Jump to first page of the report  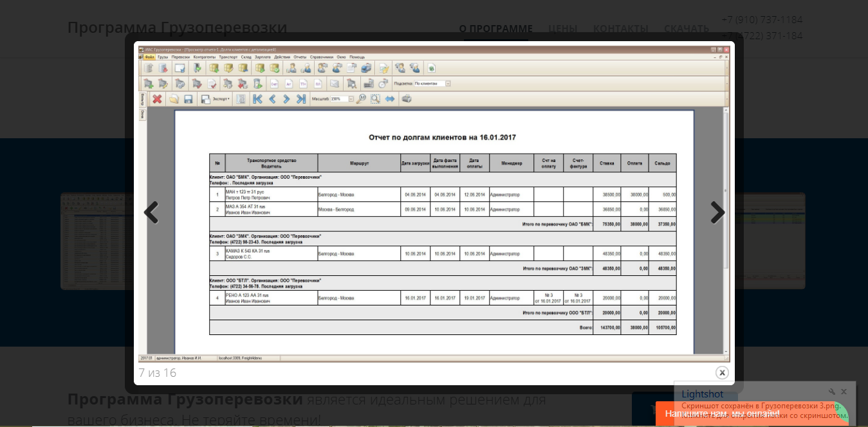[x=257, y=99]
